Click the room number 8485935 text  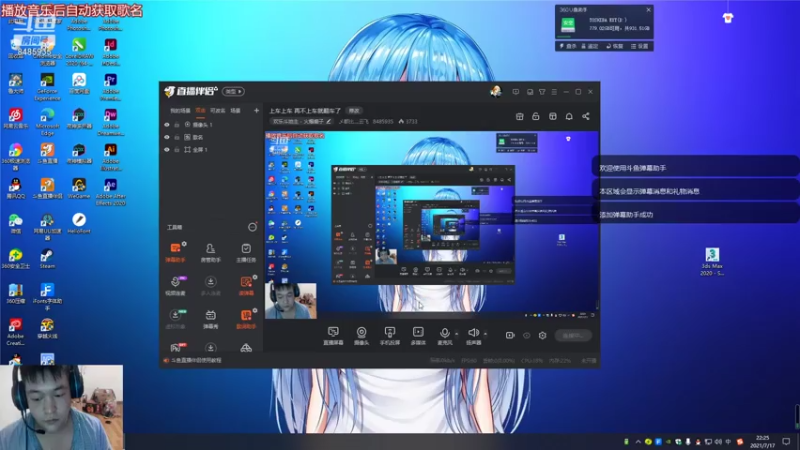(x=383, y=121)
